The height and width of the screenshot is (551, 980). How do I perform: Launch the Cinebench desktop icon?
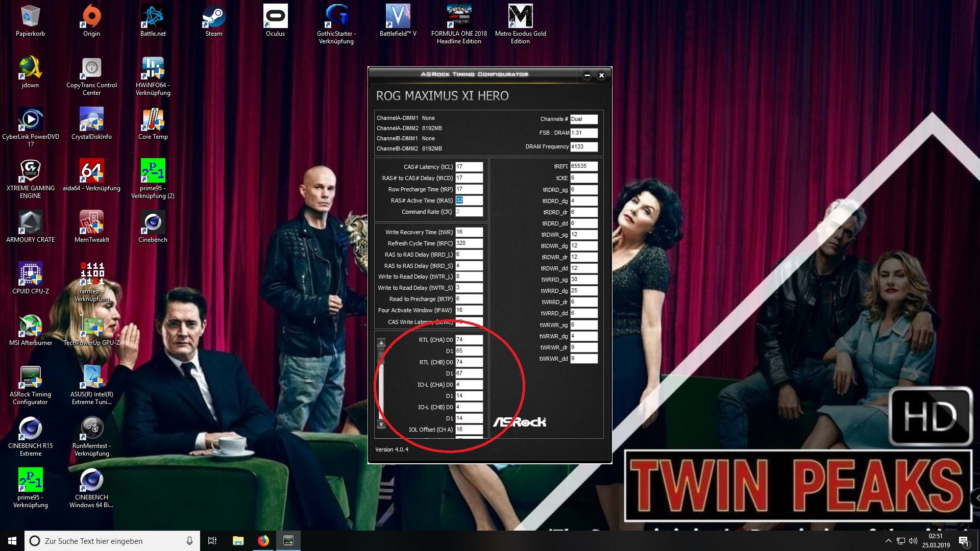coord(153,227)
